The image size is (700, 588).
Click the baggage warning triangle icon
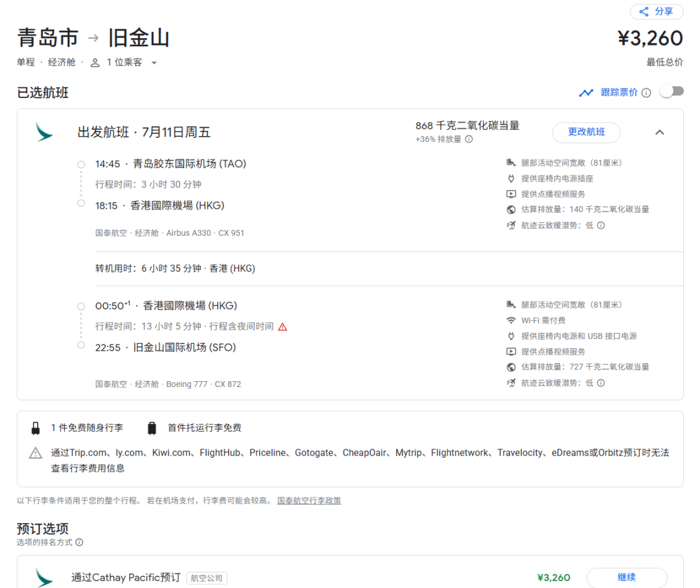click(x=36, y=453)
